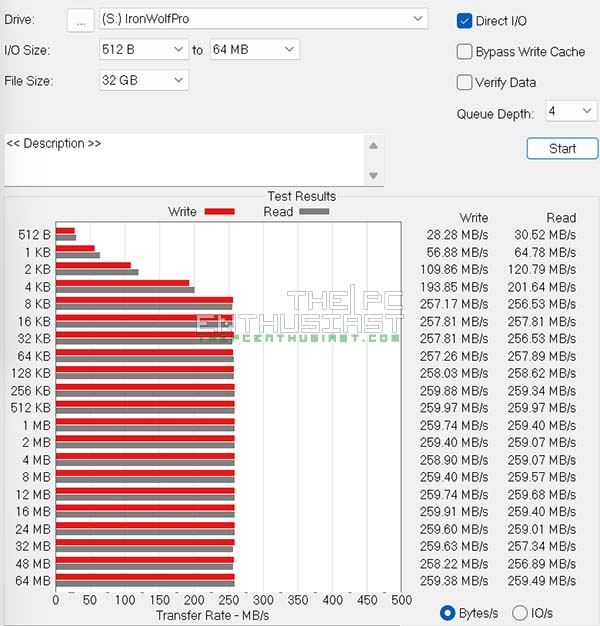The height and width of the screenshot is (626, 600).
Task: Click the 4 KB row label
Action: tap(38, 287)
